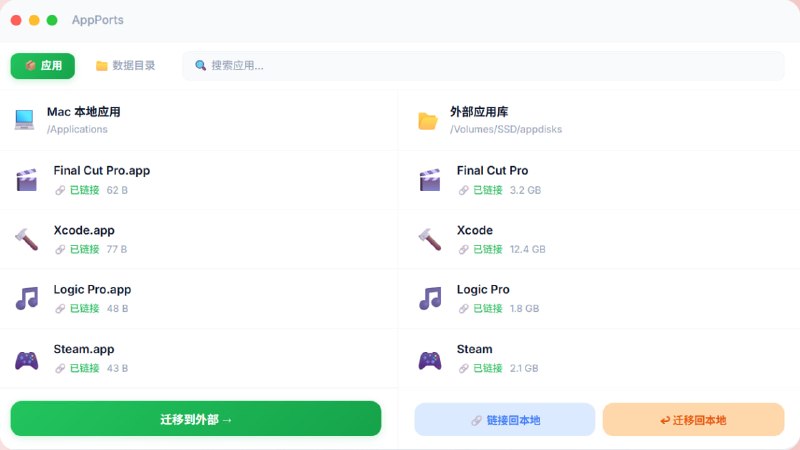800x450 pixels.
Task: Click the external Final Cut Pro clapperboard icon
Action: (x=430, y=180)
